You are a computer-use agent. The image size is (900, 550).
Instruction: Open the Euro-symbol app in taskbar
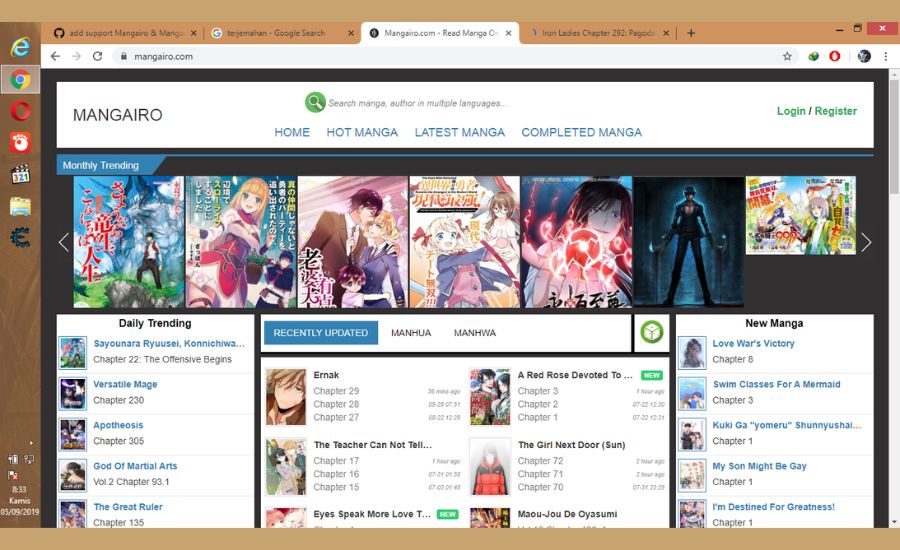pos(20,237)
